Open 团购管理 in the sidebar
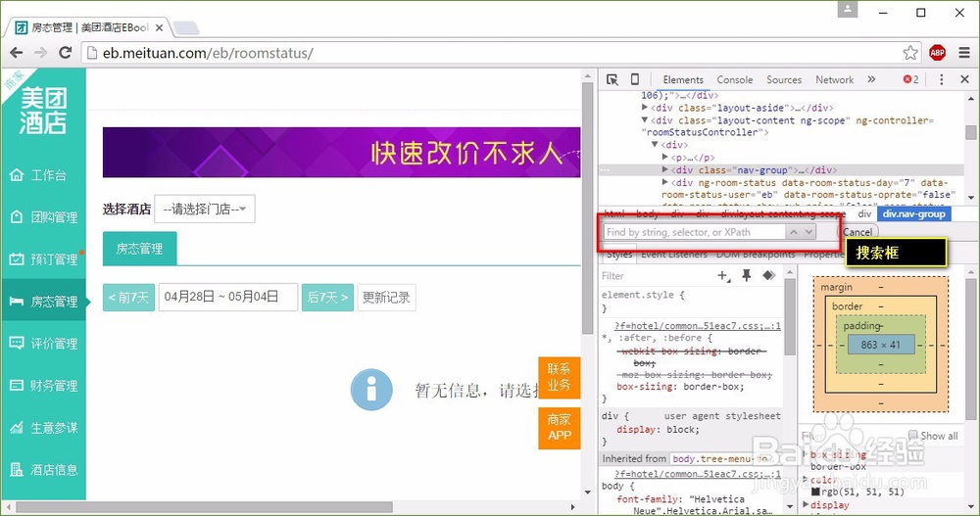The width and height of the screenshot is (980, 516). [44, 217]
